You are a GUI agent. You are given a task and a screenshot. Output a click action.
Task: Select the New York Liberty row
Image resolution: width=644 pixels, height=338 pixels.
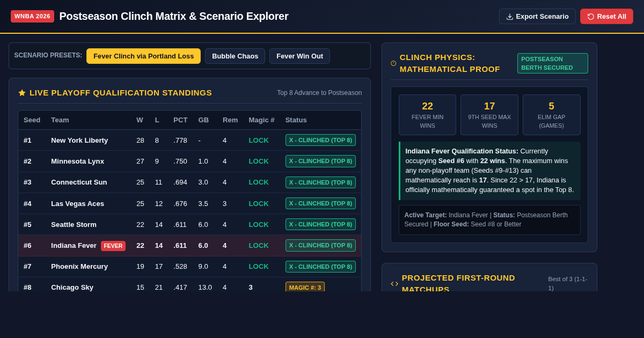coord(189,140)
